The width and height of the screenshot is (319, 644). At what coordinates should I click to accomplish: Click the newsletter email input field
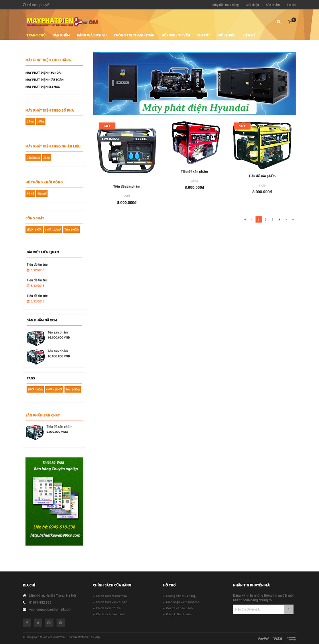[258, 609]
